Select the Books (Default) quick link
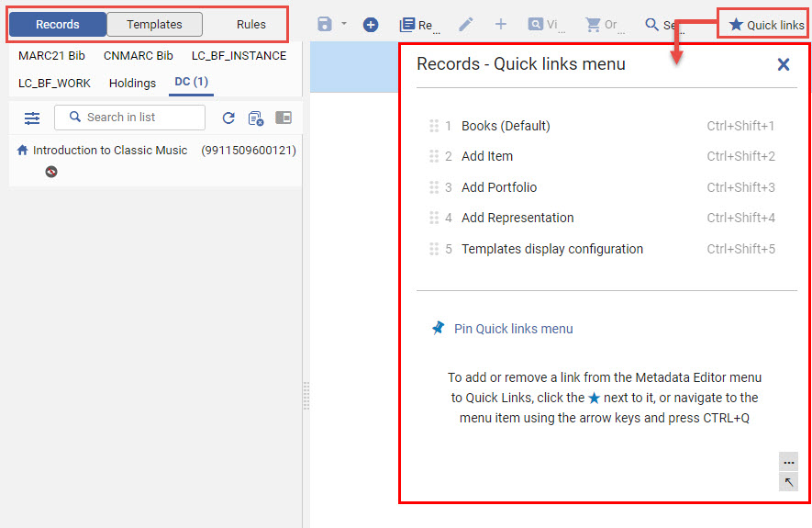Image resolution: width=812 pixels, height=528 pixels. coord(506,126)
